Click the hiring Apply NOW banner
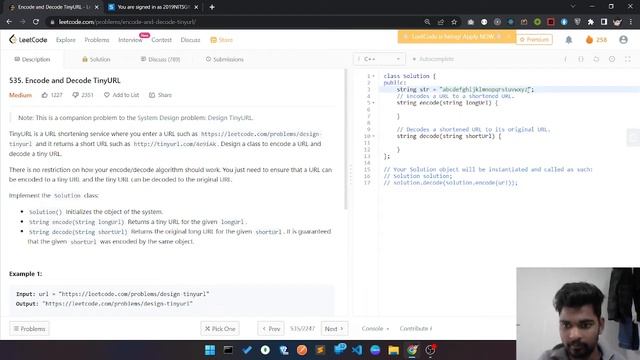 point(457,37)
